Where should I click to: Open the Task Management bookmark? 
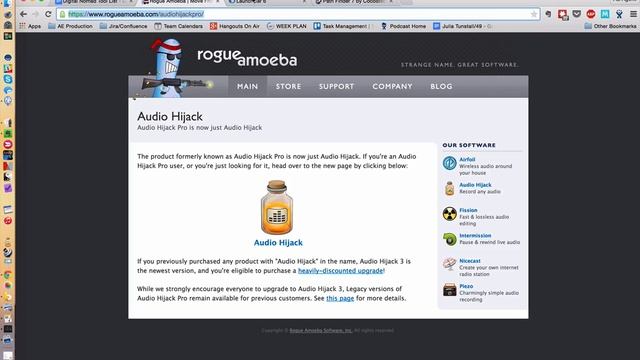click(342, 26)
